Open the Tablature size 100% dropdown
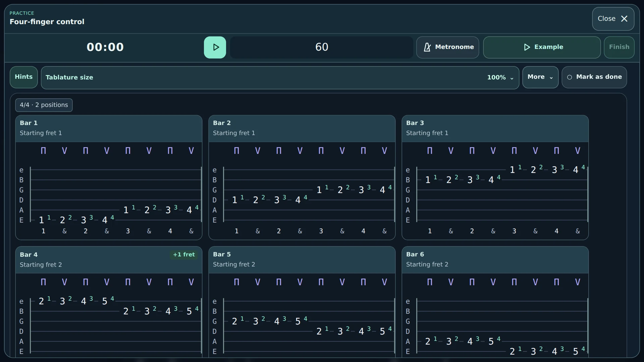Image resolution: width=644 pixels, height=362 pixels. [x=280, y=77]
